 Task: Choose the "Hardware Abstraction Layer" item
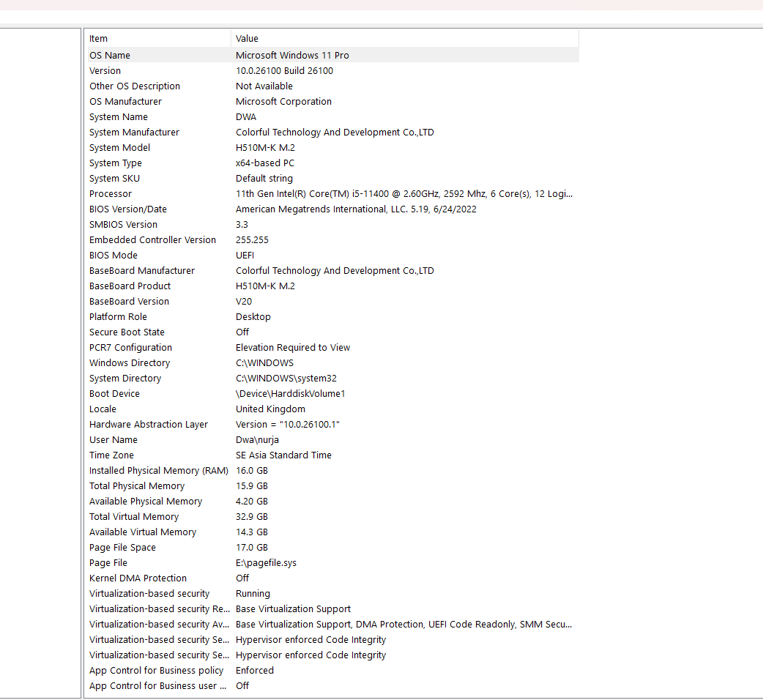149,425
